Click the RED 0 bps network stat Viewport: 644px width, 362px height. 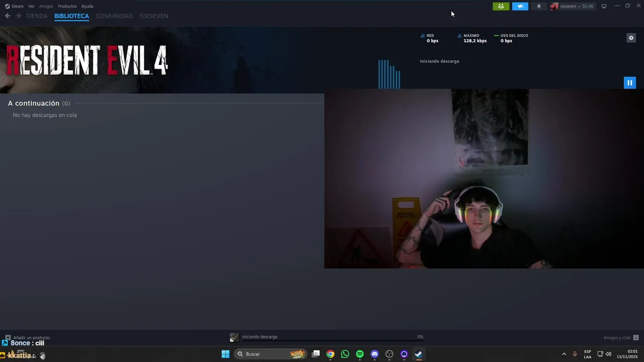[429, 38]
